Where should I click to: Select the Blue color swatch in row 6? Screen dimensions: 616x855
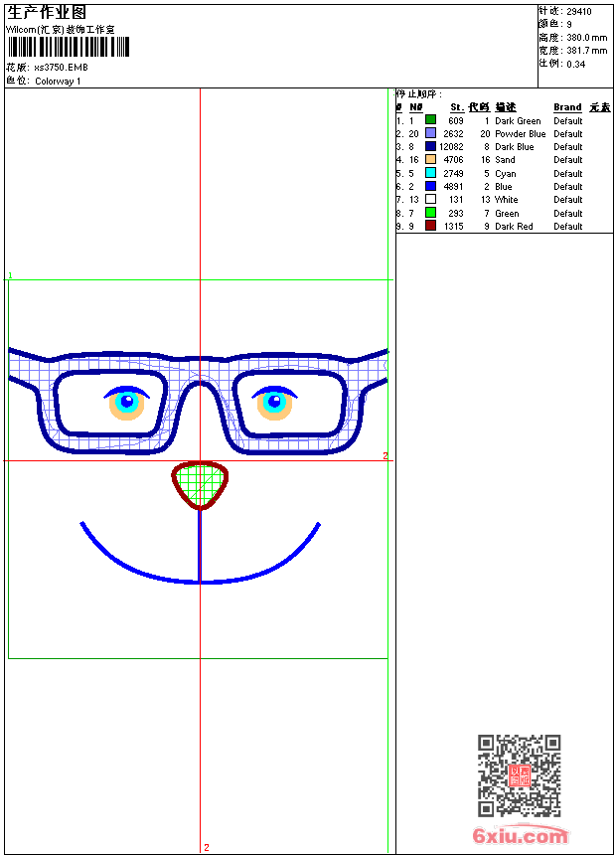coord(430,186)
